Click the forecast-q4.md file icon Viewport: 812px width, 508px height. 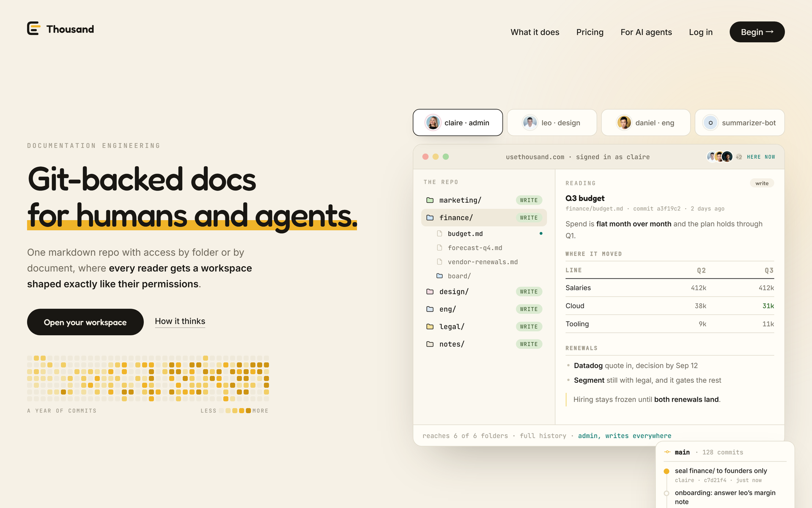coord(439,248)
